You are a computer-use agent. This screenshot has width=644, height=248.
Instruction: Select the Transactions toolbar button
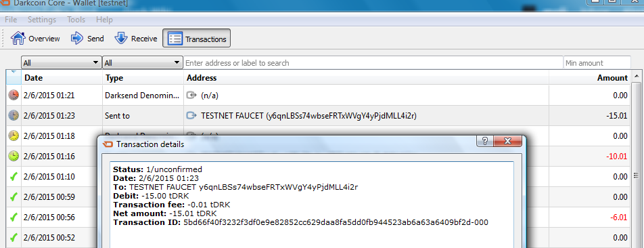click(197, 39)
